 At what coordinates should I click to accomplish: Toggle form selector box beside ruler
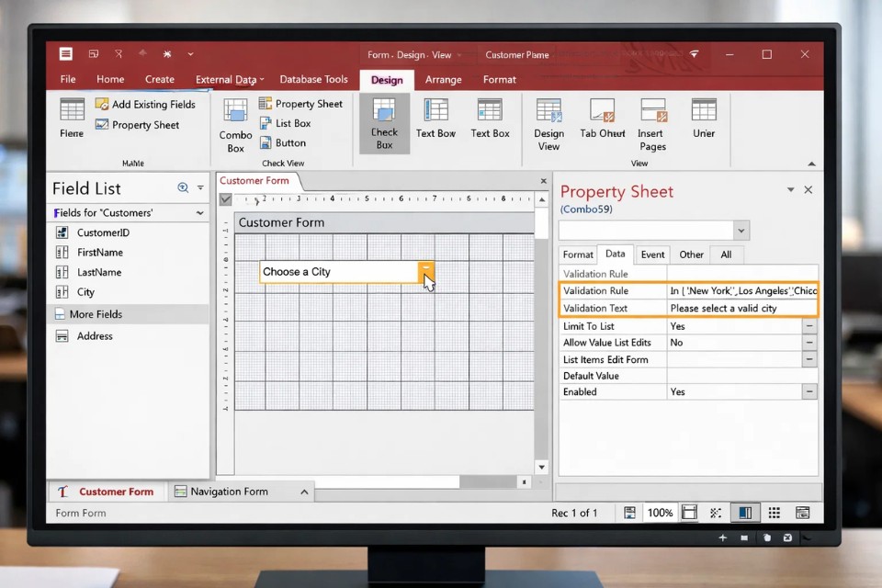[226, 199]
